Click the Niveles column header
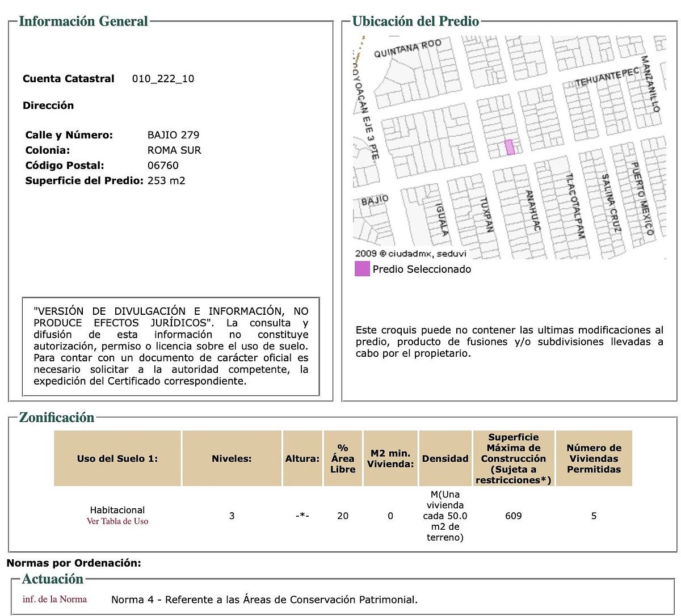681x616 pixels. tap(232, 458)
